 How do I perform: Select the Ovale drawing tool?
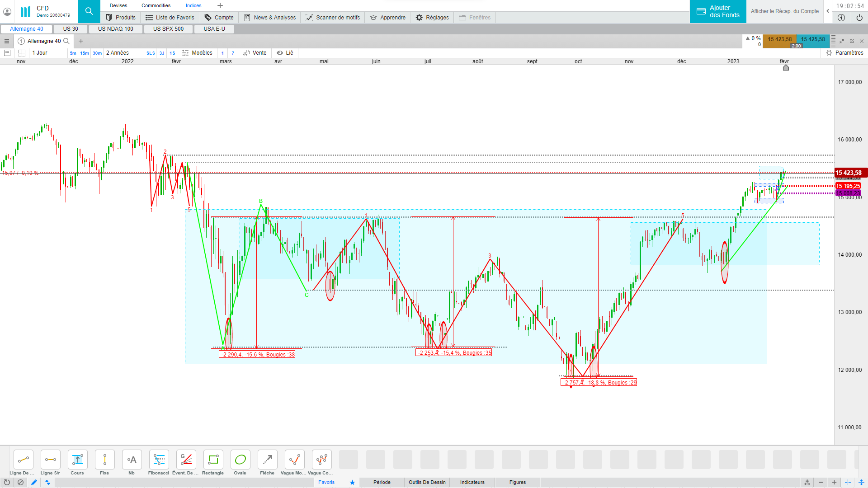pyautogui.click(x=240, y=460)
